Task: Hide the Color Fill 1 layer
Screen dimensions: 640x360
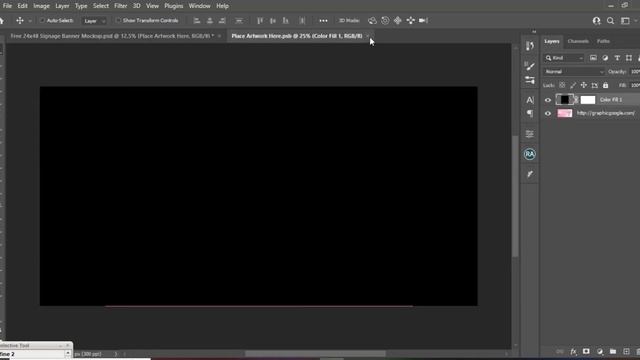Action: (548, 100)
